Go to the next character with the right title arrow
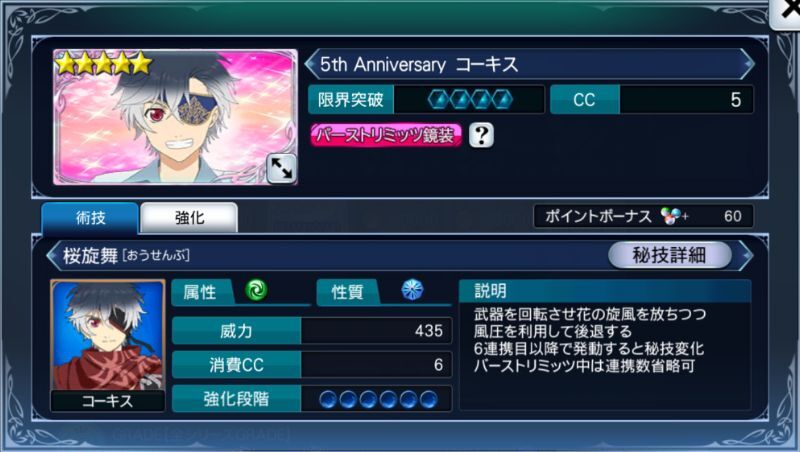The image size is (800, 452). coord(748,64)
